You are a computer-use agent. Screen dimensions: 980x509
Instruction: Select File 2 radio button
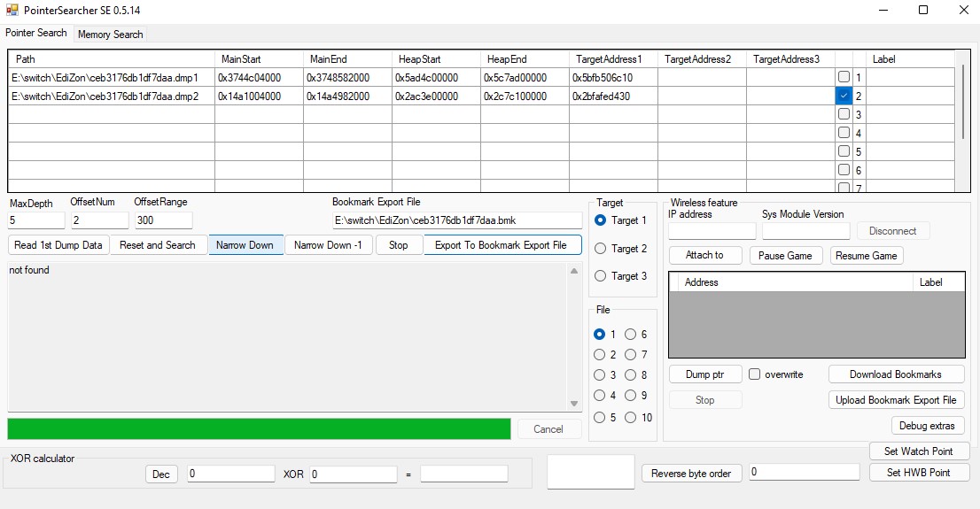tap(599, 355)
